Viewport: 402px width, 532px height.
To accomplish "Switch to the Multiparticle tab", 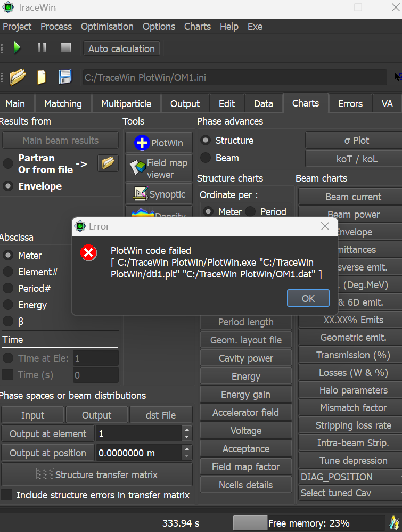I will [x=126, y=103].
